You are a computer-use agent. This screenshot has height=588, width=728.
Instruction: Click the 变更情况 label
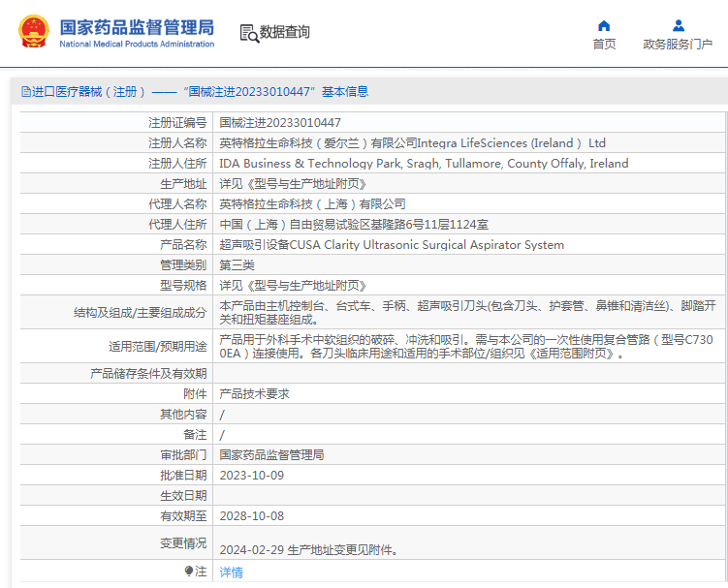(183, 543)
